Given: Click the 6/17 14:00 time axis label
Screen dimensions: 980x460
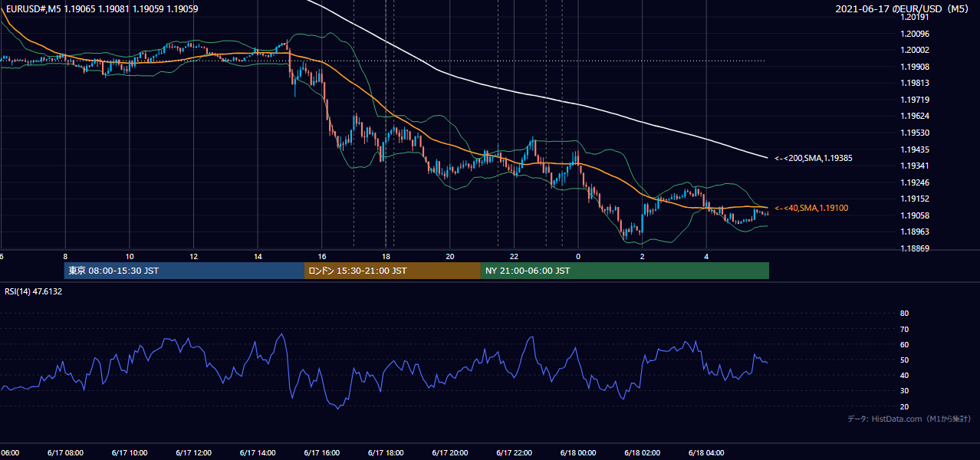Looking at the screenshot, I should 258,452.
